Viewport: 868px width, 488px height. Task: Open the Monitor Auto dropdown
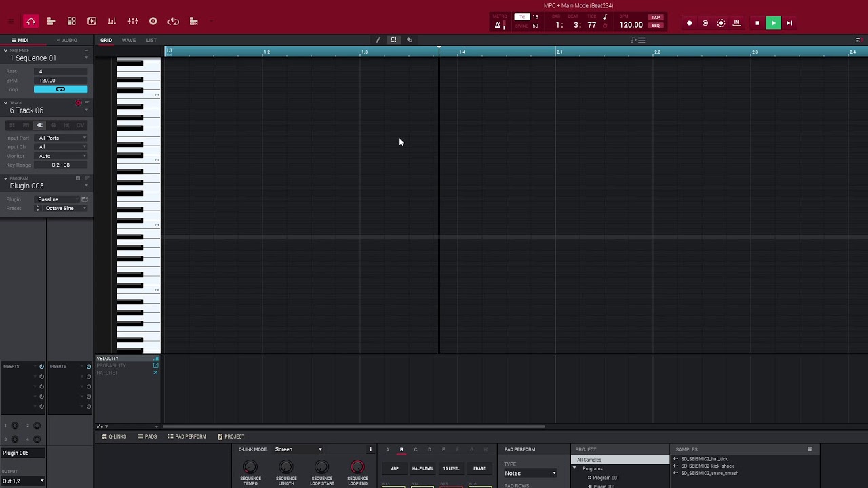(61, 156)
